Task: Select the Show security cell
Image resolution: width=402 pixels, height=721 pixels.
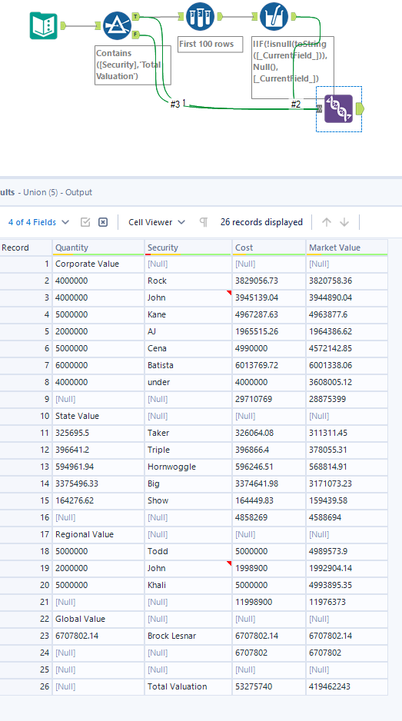Action: tap(188, 500)
